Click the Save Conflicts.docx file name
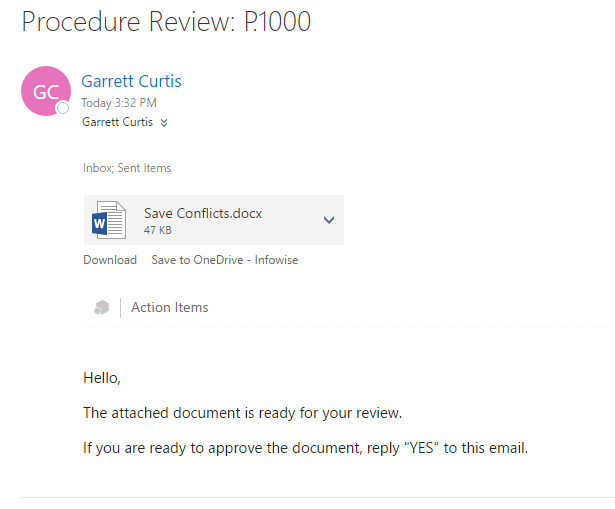The width and height of the screenshot is (615, 509). pyautogui.click(x=203, y=213)
